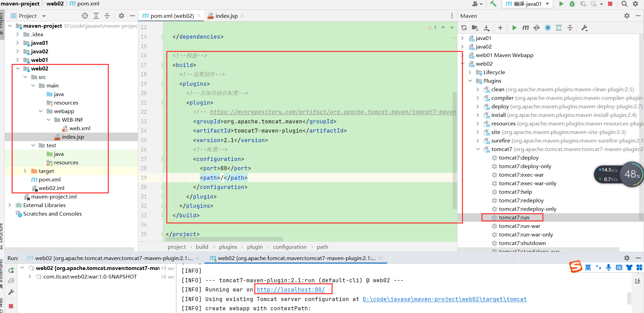The width and height of the screenshot is (644, 313).
Task: Hide the Project tool window
Action: [x=132, y=16]
